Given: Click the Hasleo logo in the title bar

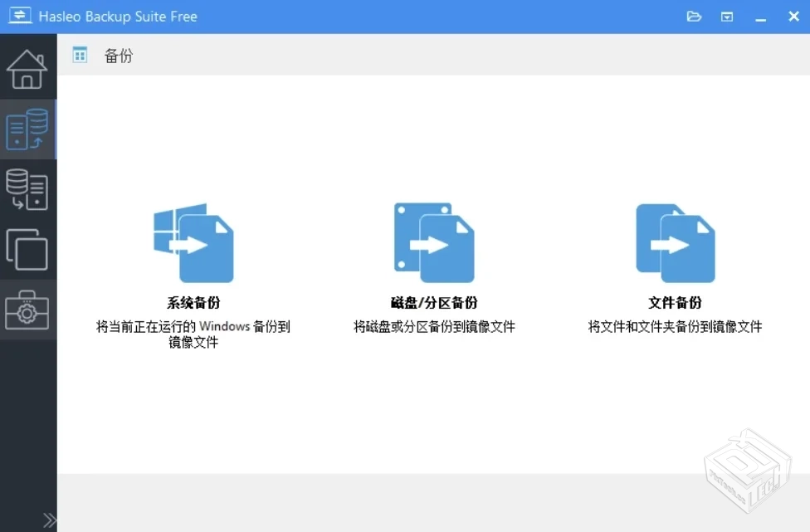Looking at the screenshot, I should tap(19, 16).
